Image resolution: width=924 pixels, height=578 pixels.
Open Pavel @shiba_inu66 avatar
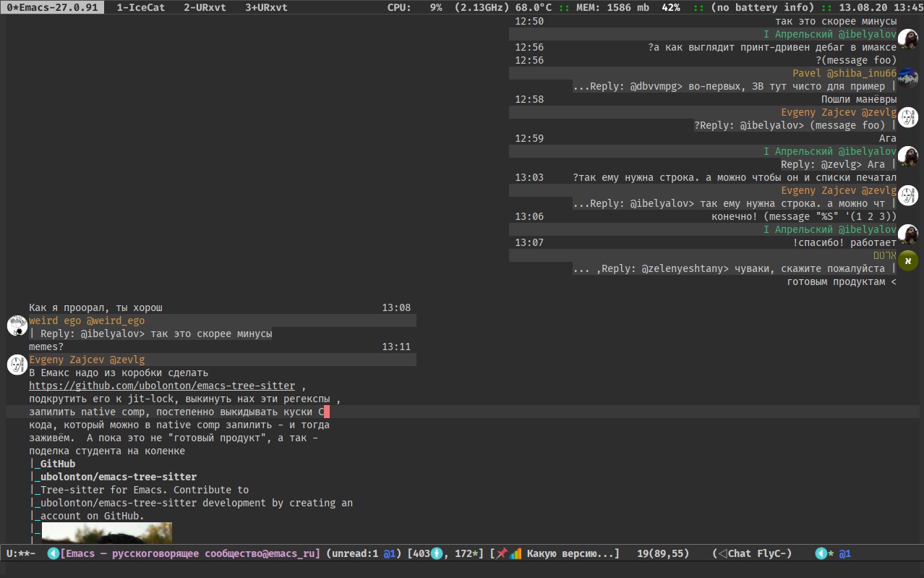908,80
